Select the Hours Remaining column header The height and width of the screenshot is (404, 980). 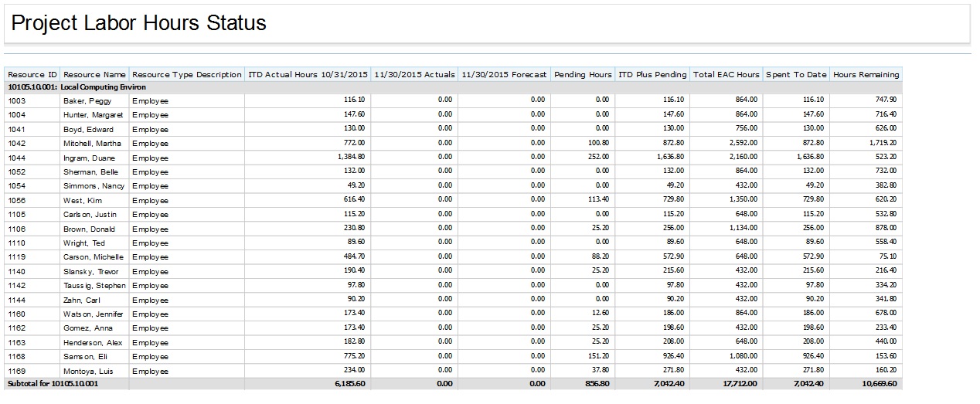[x=866, y=75]
